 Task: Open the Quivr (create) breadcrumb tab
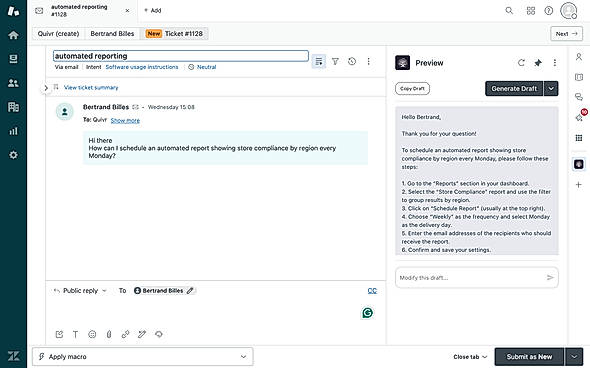pos(58,33)
